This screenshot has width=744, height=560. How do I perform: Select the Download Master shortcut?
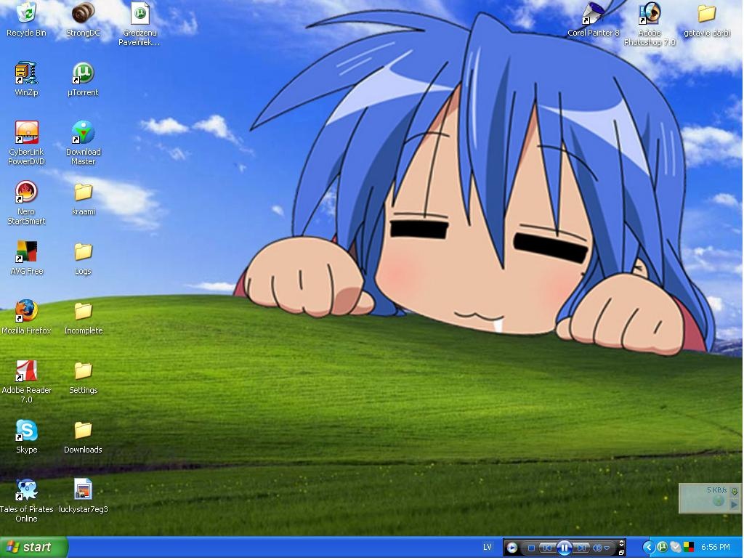[x=83, y=143]
